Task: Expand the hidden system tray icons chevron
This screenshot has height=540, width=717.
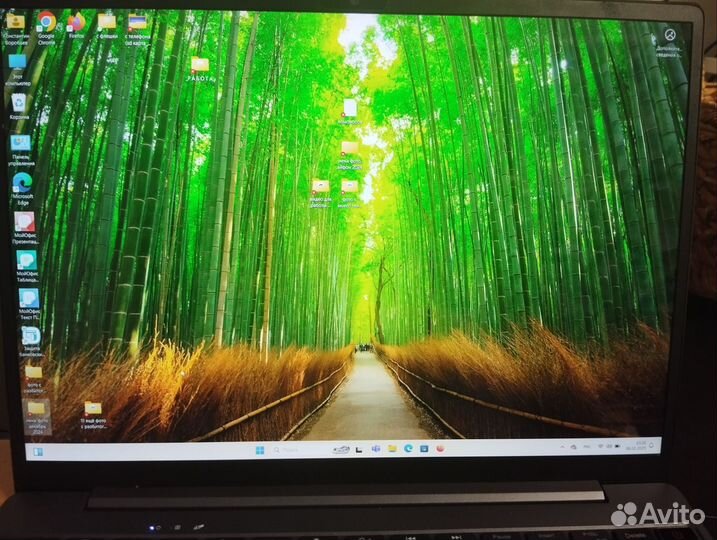Action: click(x=562, y=447)
